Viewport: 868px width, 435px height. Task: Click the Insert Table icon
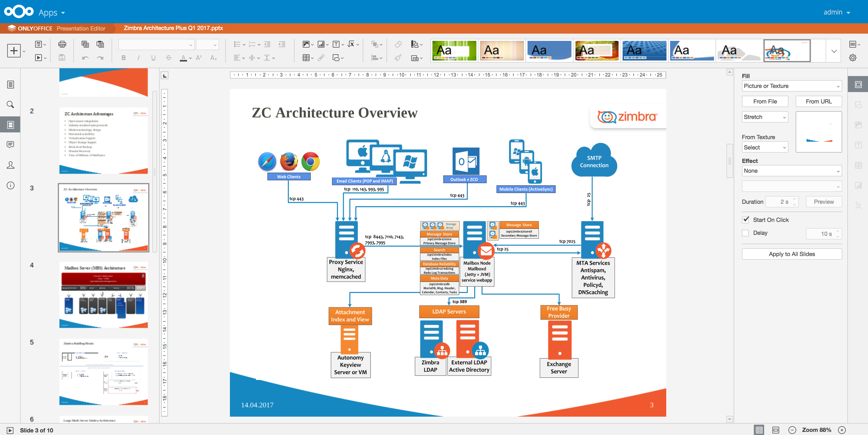pyautogui.click(x=306, y=58)
